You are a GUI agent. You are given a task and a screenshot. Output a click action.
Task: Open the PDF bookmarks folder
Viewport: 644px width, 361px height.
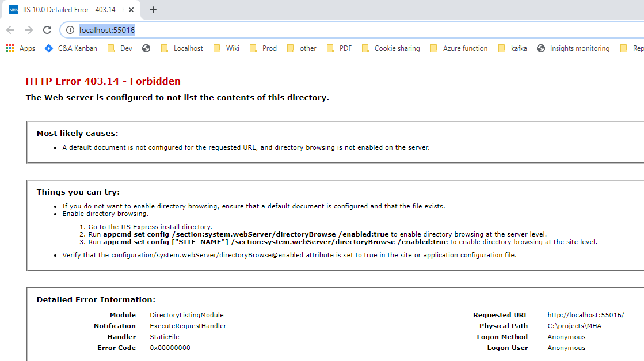(x=340, y=48)
